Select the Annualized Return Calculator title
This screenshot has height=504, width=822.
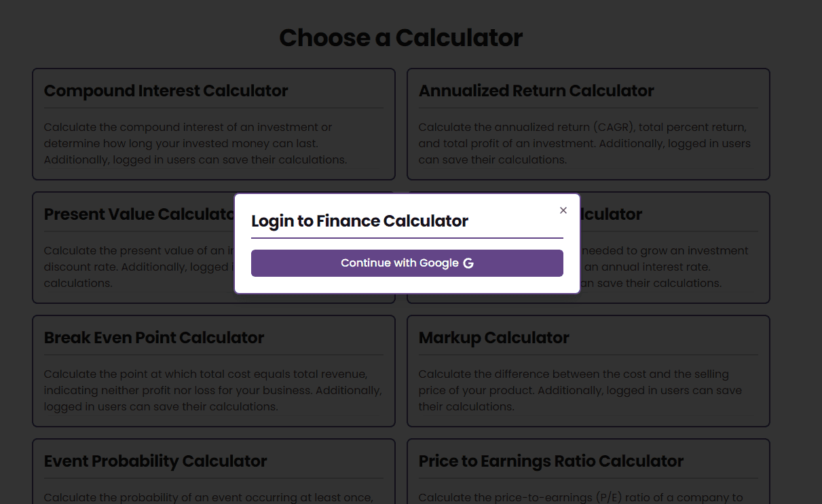coord(536,91)
